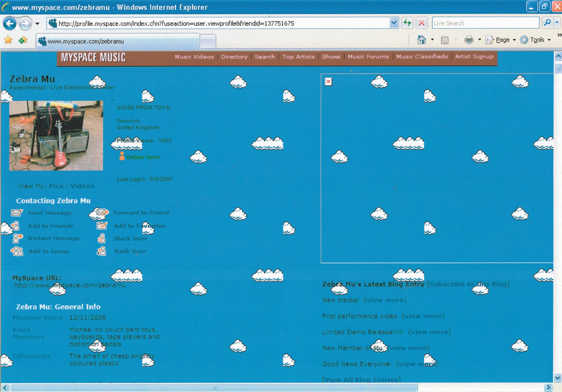Click the horizontal scrollbar thumb
The image size is (562, 392).
(214, 387)
